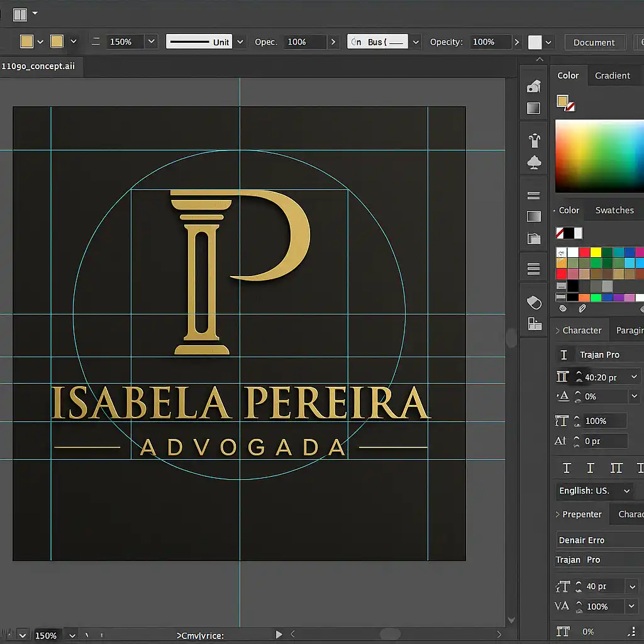Open the shirt-shaped panel icon in dock

pyautogui.click(x=534, y=140)
